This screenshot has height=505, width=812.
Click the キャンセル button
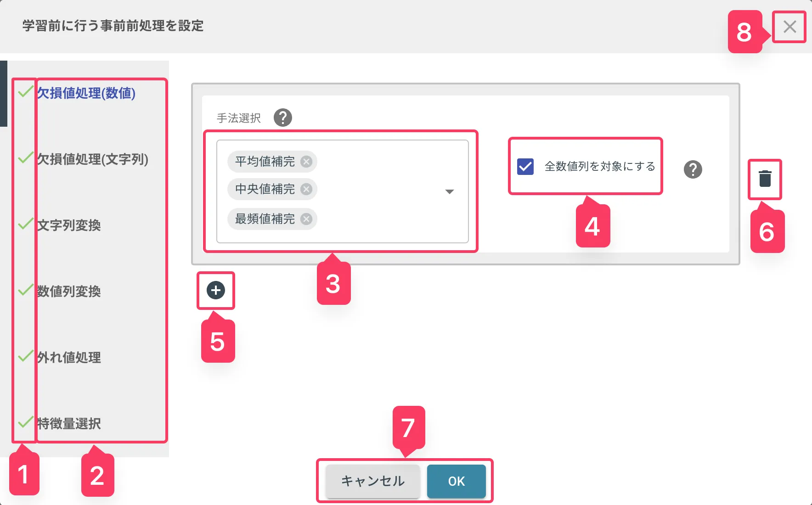[x=373, y=481]
